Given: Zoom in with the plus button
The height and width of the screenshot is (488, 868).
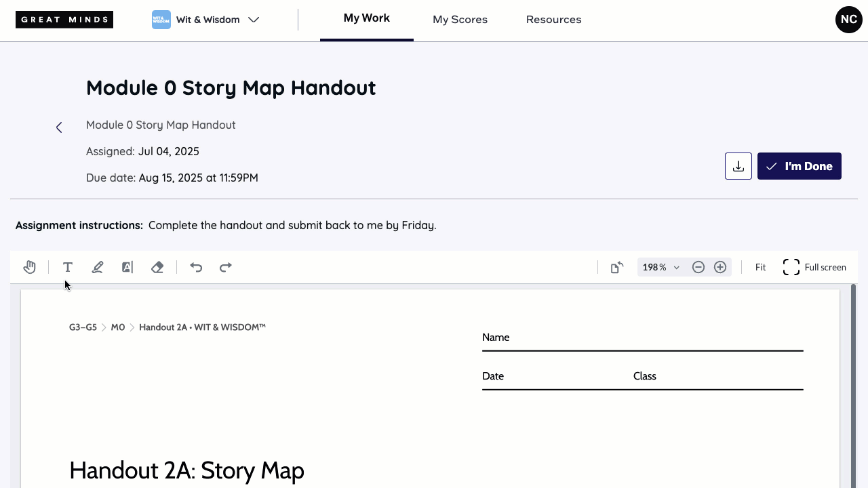Looking at the screenshot, I should click(720, 268).
